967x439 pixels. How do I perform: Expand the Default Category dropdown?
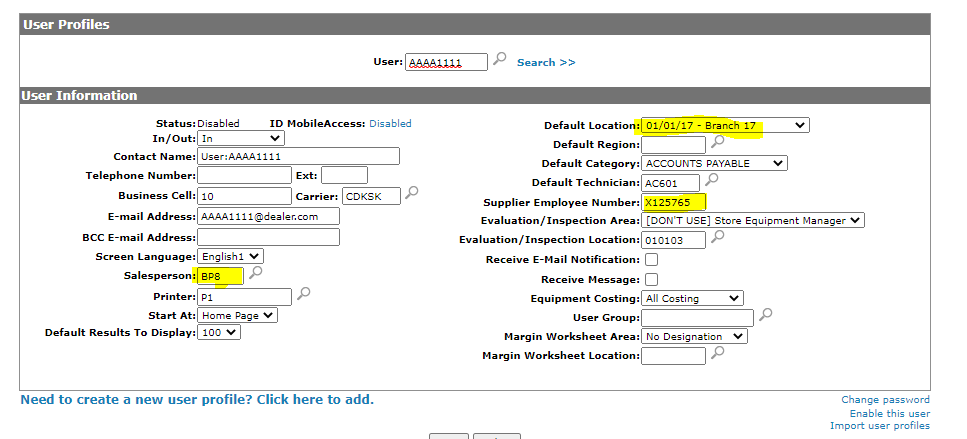(714, 163)
